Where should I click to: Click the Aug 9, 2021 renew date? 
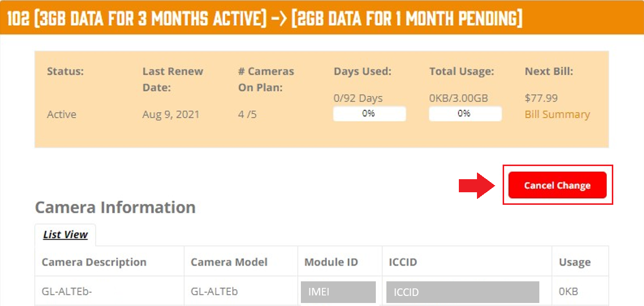pos(171,114)
